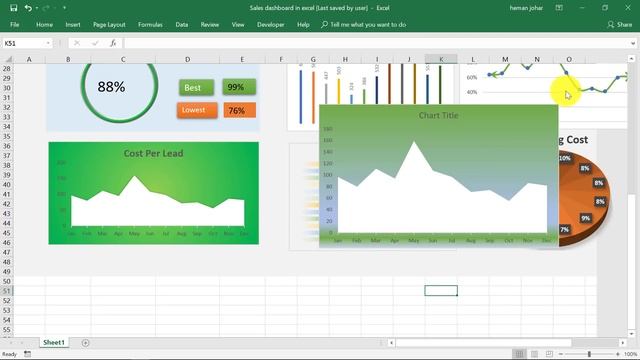Add a new sheet with plus icon
640x360 pixels.
85,343
